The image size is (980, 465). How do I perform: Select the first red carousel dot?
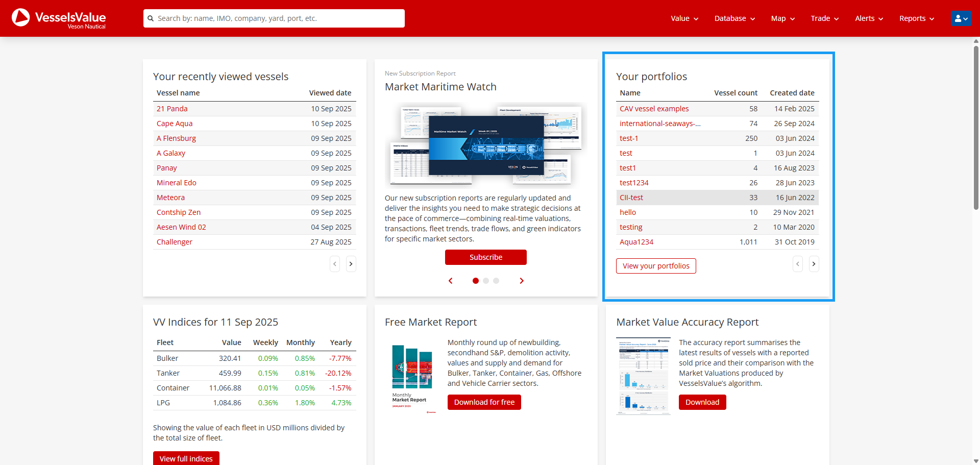tap(476, 281)
